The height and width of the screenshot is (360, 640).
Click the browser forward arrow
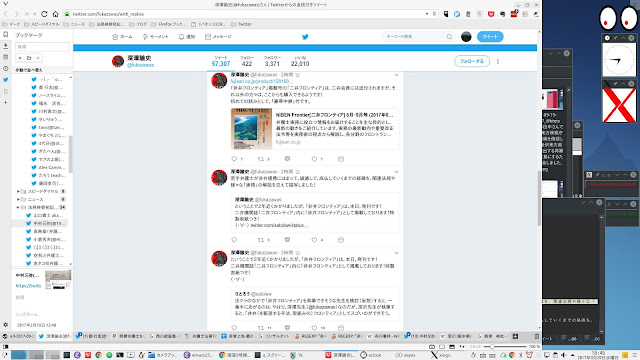[x=16, y=14]
